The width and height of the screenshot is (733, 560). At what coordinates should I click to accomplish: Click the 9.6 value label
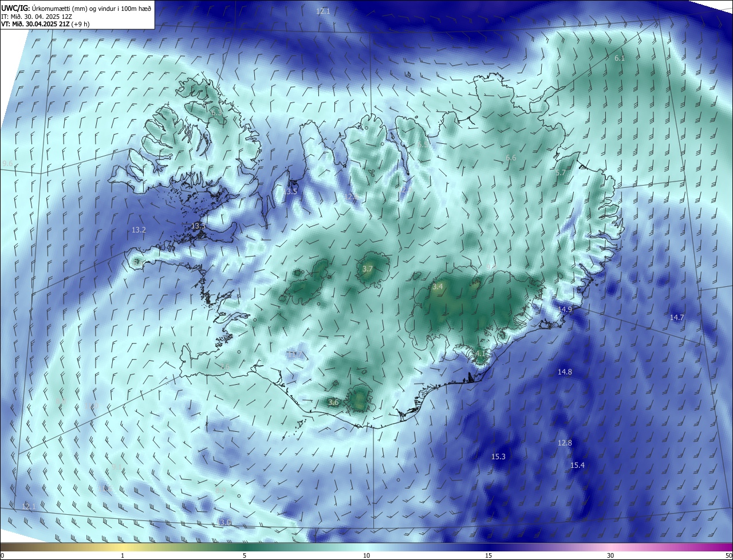pos(8,164)
